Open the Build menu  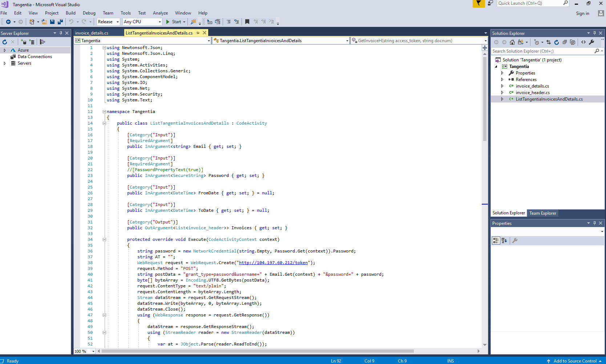70,13
